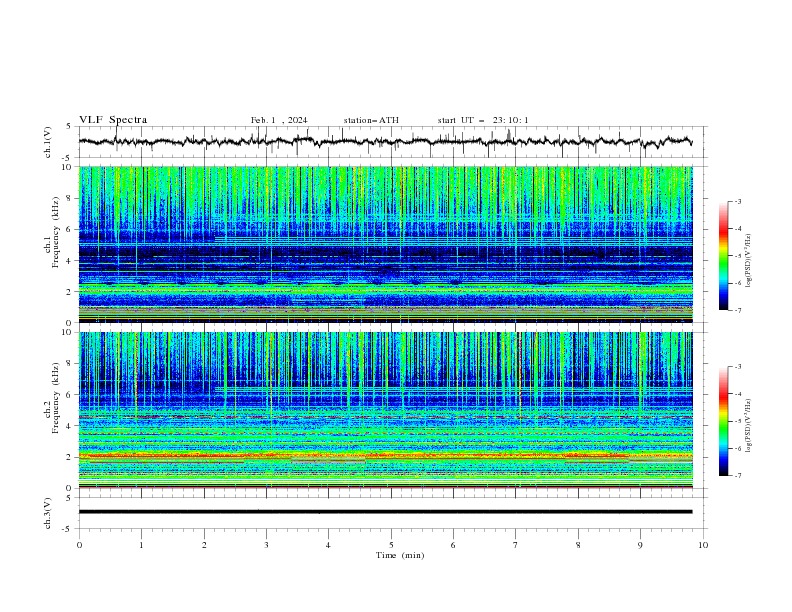This screenshot has height=612, width=792.
Task: Click the log(PSD)(V²/Hz) label beside ch.2 colorbar
Action: 749,426
